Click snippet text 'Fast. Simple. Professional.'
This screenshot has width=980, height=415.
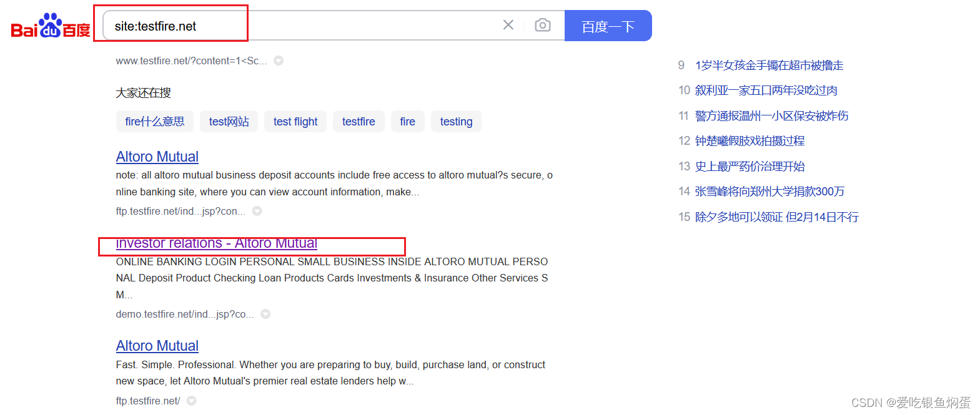(x=330, y=373)
